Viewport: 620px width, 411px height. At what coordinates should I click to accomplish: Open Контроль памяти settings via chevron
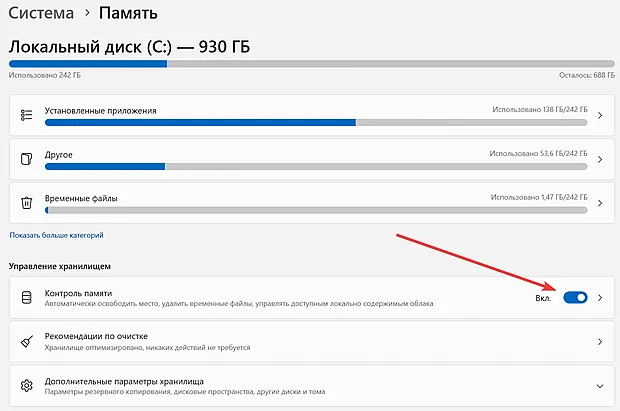[x=600, y=297]
